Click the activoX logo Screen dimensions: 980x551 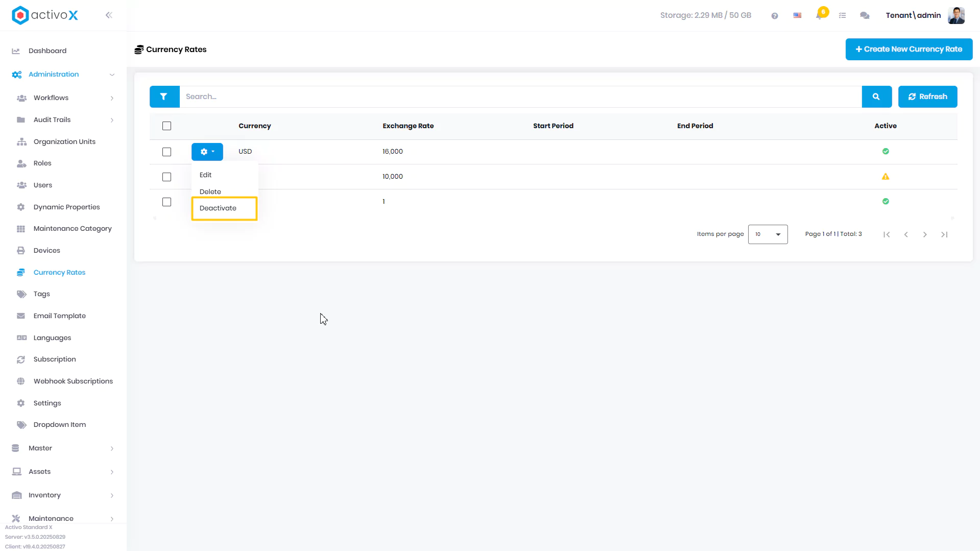pyautogui.click(x=45, y=15)
